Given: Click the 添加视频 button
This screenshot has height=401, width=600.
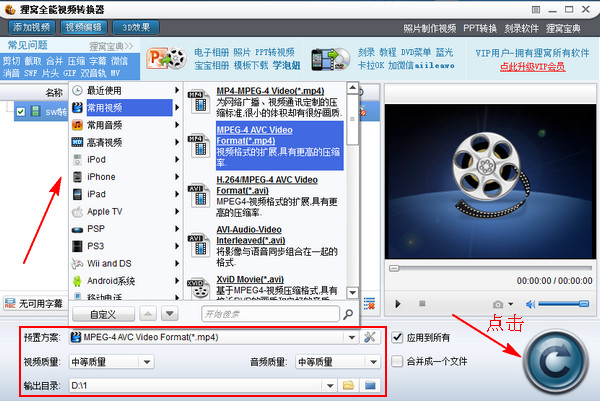Looking at the screenshot, I should point(32,27).
